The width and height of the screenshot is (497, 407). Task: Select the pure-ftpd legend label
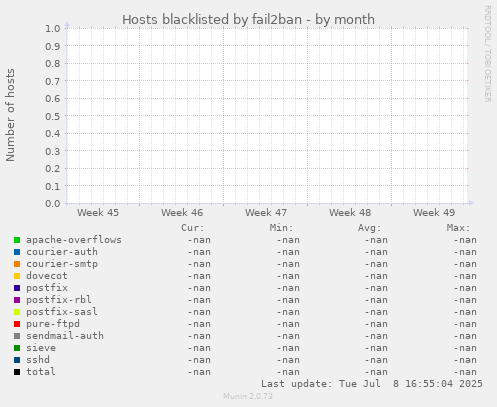pos(53,324)
